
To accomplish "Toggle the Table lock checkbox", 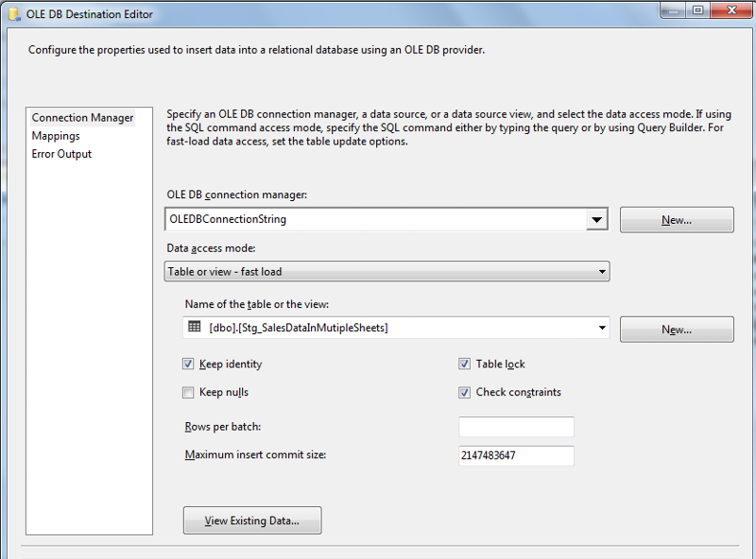I will click(x=464, y=364).
